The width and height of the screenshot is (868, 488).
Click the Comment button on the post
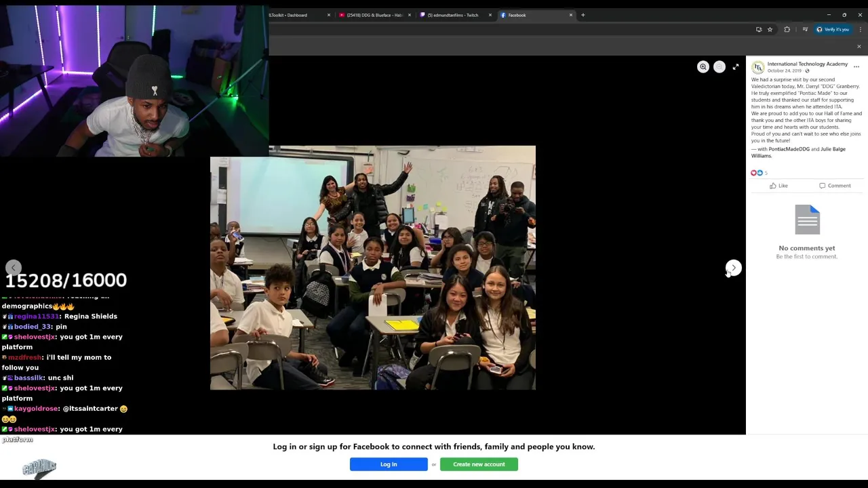(x=835, y=186)
